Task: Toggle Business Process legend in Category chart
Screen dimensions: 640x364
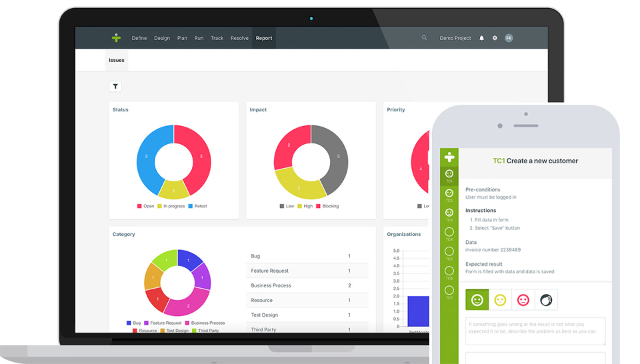Action: [205, 323]
